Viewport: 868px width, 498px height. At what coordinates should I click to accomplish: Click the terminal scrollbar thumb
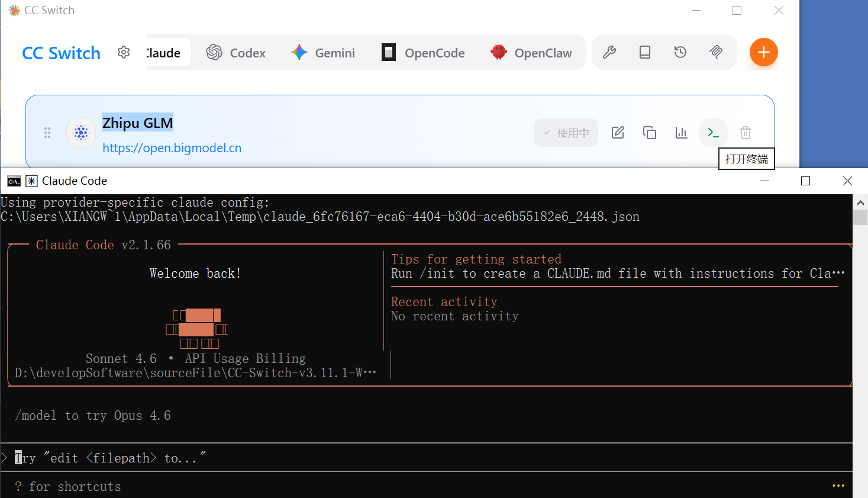[860, 217]
